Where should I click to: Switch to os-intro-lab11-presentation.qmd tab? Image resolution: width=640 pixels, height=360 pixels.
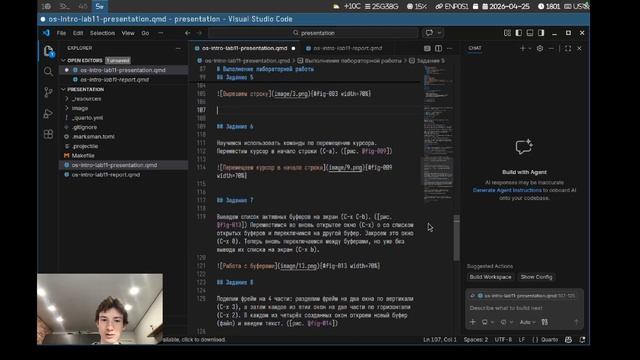coord(244,48)
